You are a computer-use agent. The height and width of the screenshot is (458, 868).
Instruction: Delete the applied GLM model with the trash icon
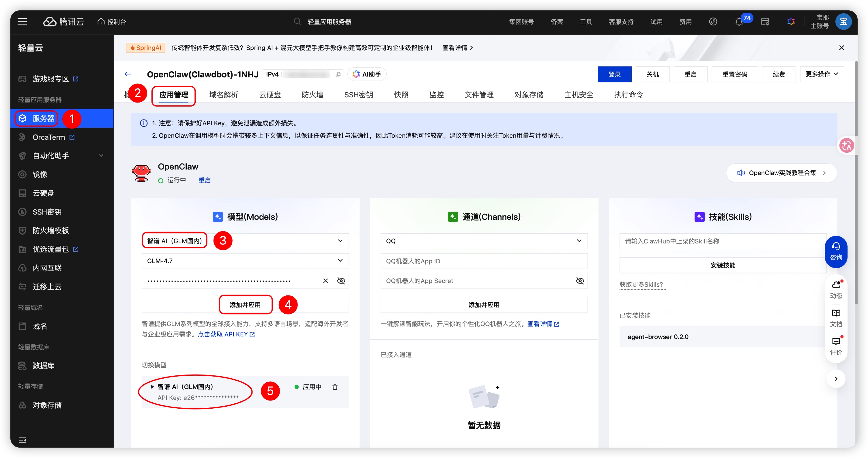point(335,387)
